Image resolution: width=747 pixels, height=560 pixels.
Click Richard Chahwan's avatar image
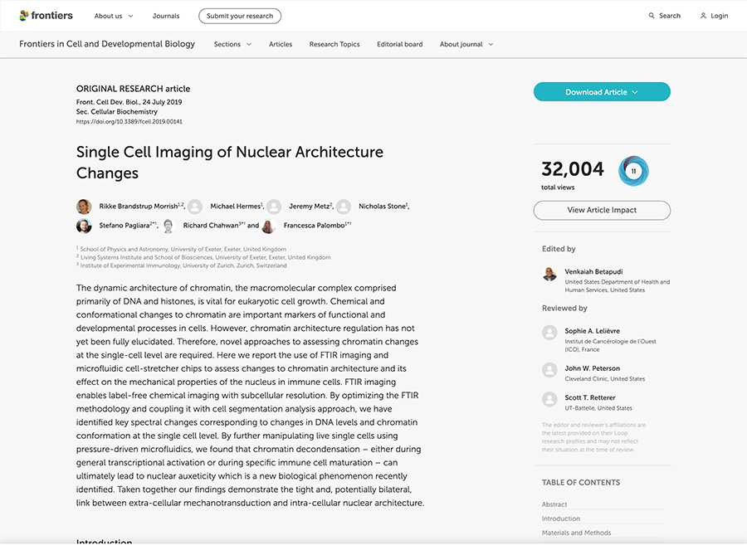(x=168, y=226)
